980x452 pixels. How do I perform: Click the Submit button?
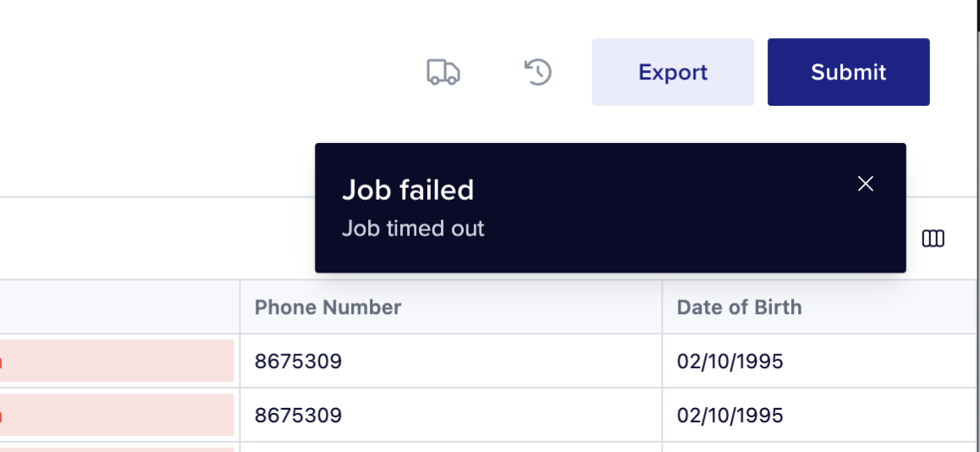click(x=848, y=72)
